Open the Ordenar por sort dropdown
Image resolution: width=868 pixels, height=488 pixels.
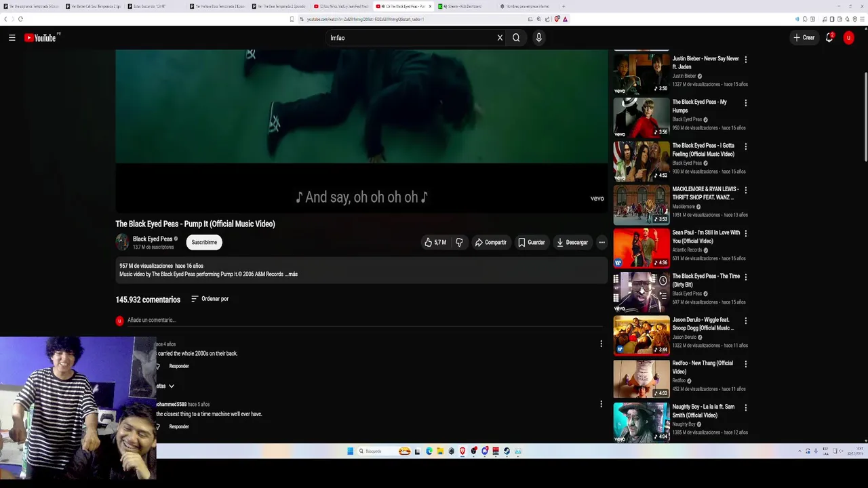210,299
